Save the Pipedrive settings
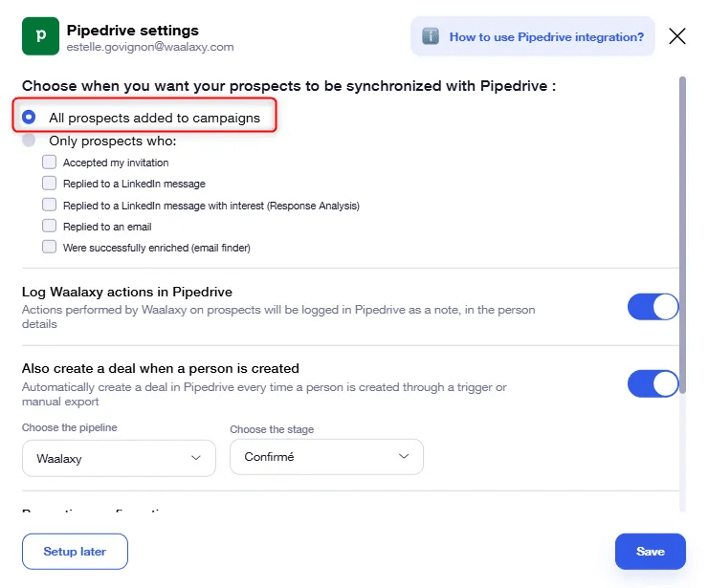Screen dimensions: 708x588 coord(651,552)
